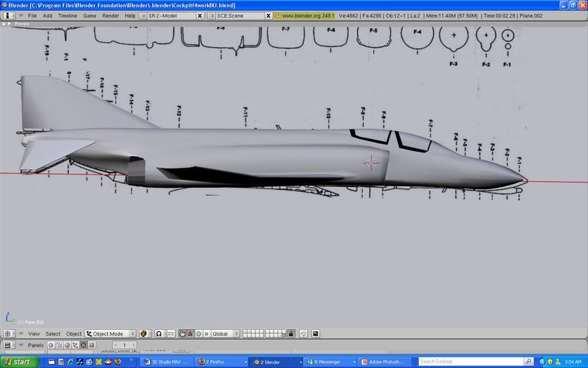Image resolution: width=588 pixels, height=368 pixels.
Task: Collapse the Preview panel triangle
Action: coord(10,24)
